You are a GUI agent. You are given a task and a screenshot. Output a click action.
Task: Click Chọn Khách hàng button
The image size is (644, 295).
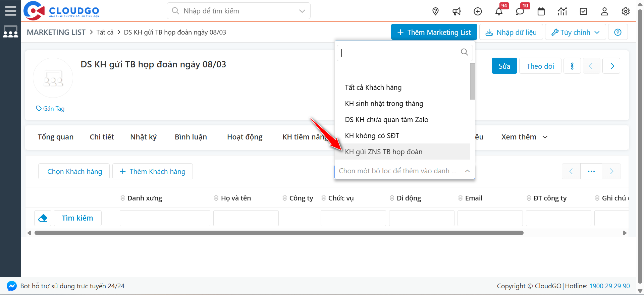[x=74, y=171]
